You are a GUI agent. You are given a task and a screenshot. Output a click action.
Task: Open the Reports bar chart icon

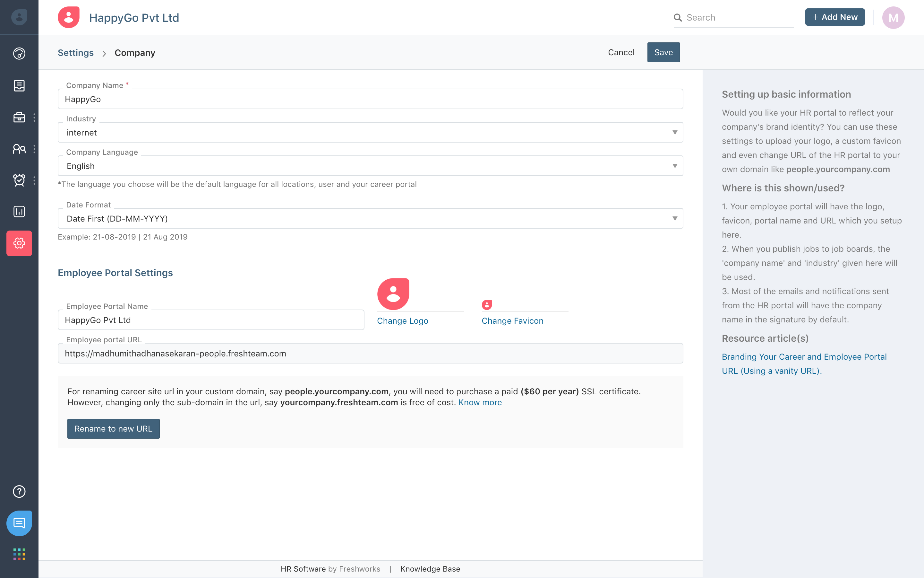coord(19,211)
